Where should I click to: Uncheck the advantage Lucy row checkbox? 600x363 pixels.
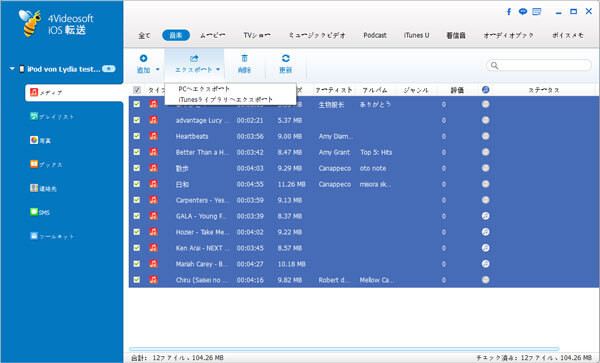(x=137, y=120)
